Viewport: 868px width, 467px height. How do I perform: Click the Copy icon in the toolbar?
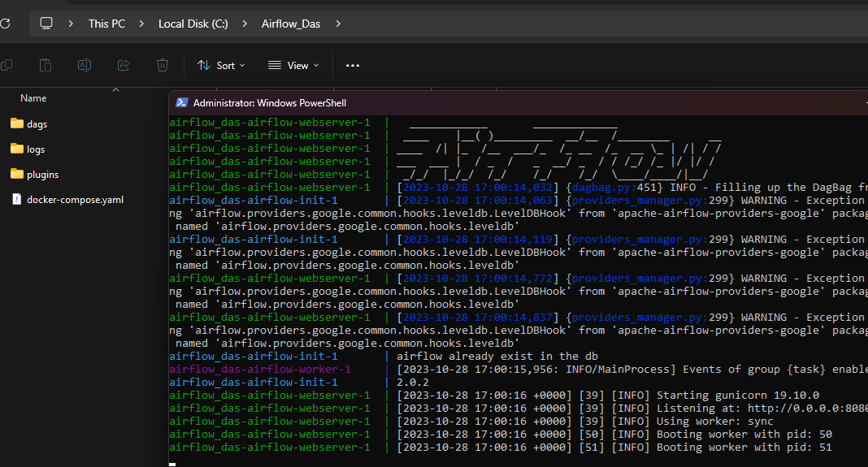(x=7, y=65)
